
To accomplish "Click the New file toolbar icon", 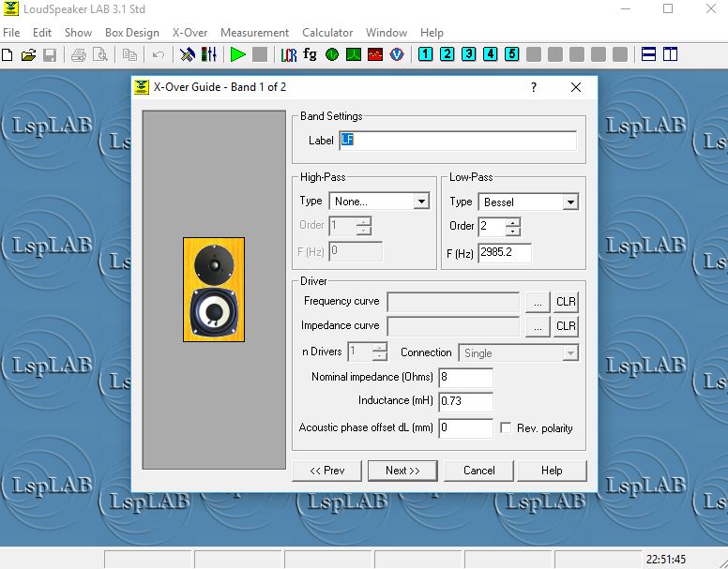I will point(8,54).
